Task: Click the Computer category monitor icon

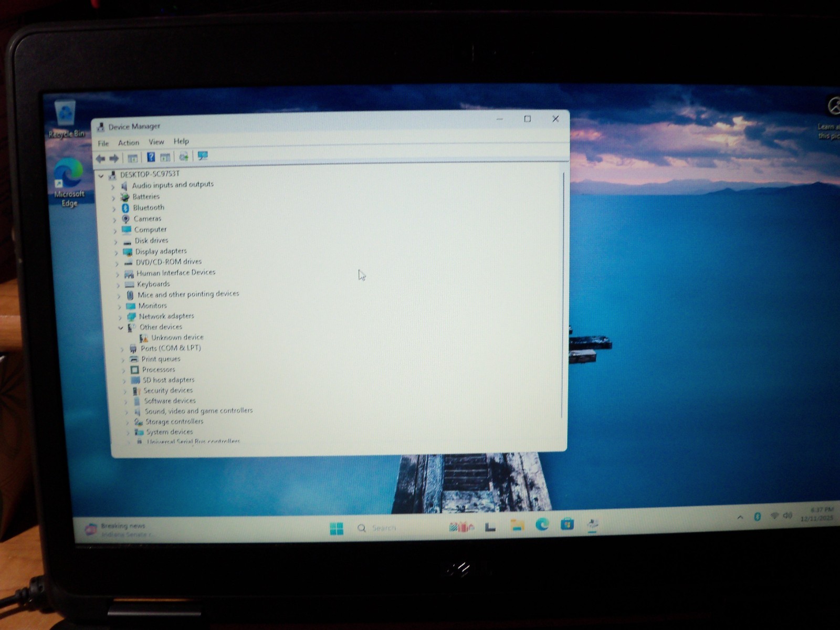Action: [x=127, y=230]
